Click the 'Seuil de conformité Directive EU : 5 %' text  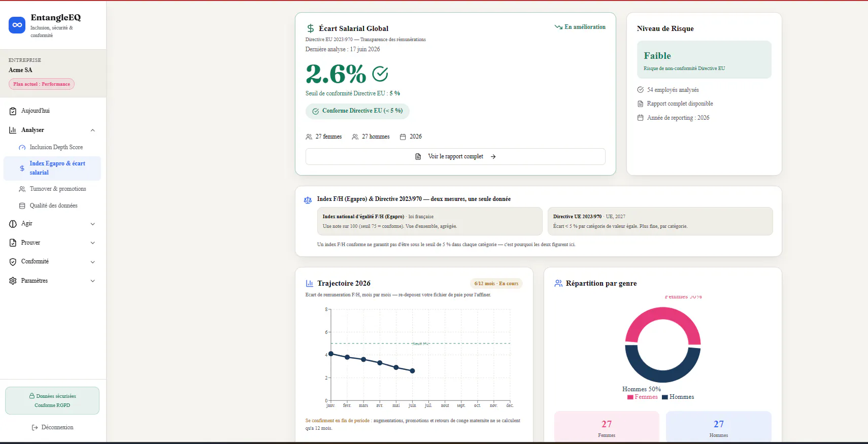[353, 93]
